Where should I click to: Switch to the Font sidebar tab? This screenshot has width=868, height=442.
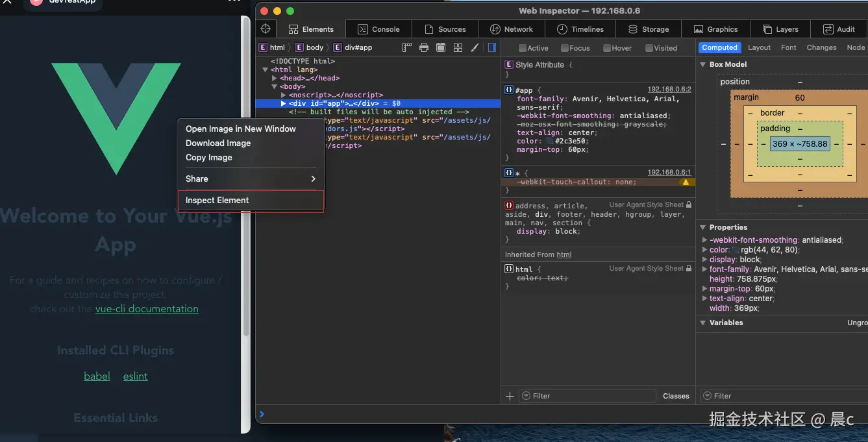(789, 47)
